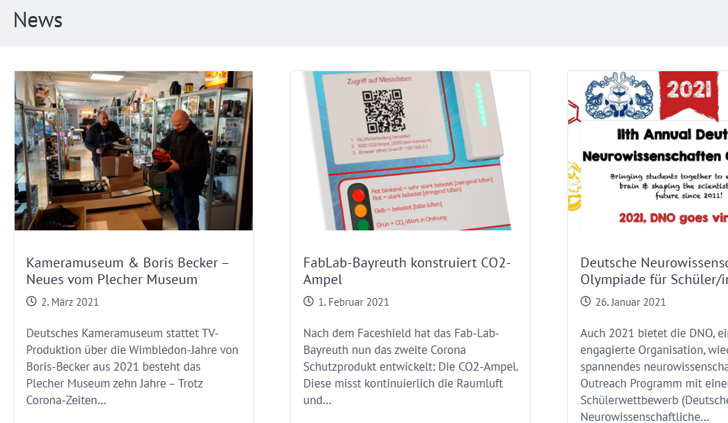
Task: Open the Kameramuseum & Boris Becker article title
Action: click(x=127, y=271)
